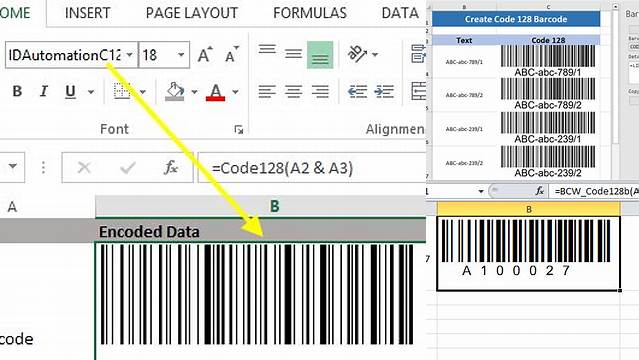Click the decrease indent icon
Screen dimensions: 639x360
coord(357,91)
